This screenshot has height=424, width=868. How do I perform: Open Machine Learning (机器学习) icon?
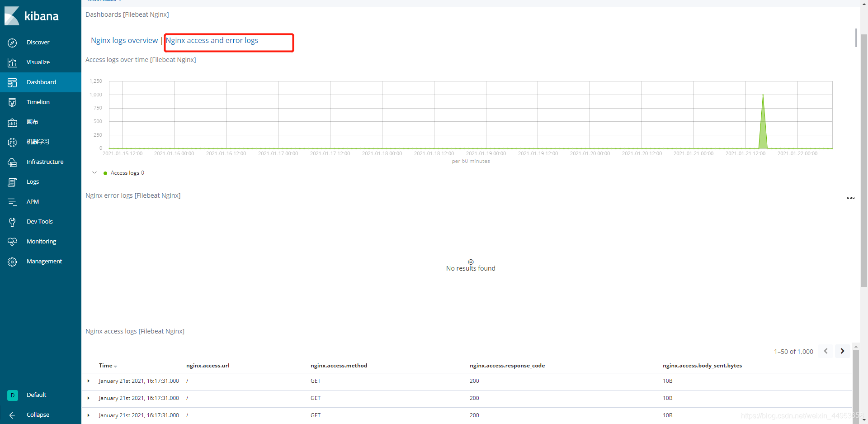(12, 142)
